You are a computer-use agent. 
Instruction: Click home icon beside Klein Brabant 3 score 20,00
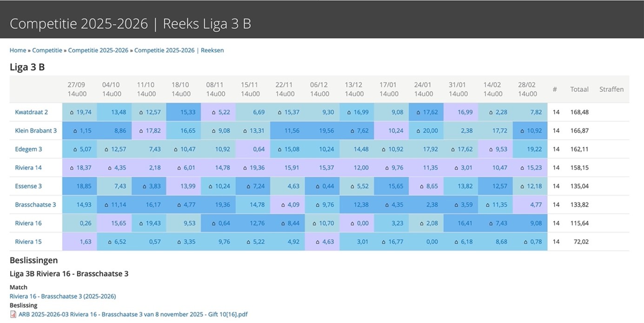(418, 131)
